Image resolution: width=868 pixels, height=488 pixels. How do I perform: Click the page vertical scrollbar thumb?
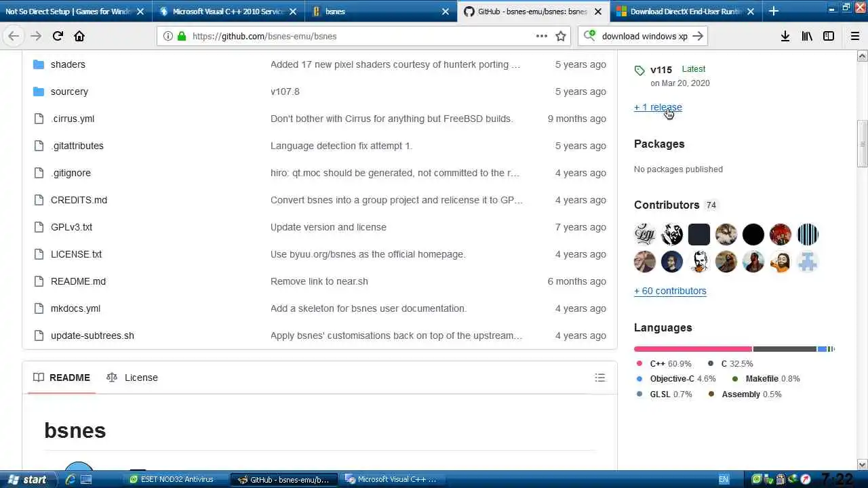point(863,144)
